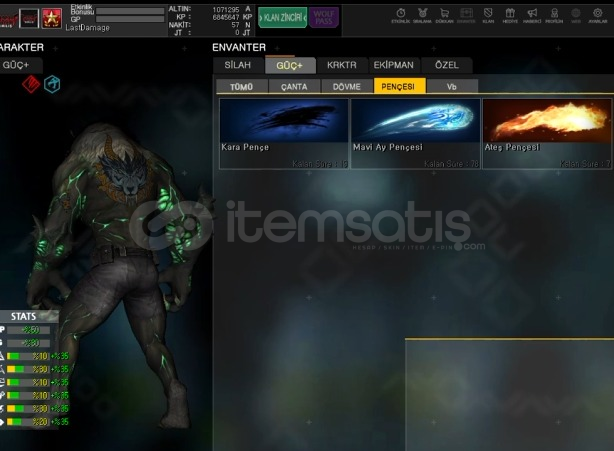
Task: Select the PENÇESİ sub-tab
Action: 399,86
